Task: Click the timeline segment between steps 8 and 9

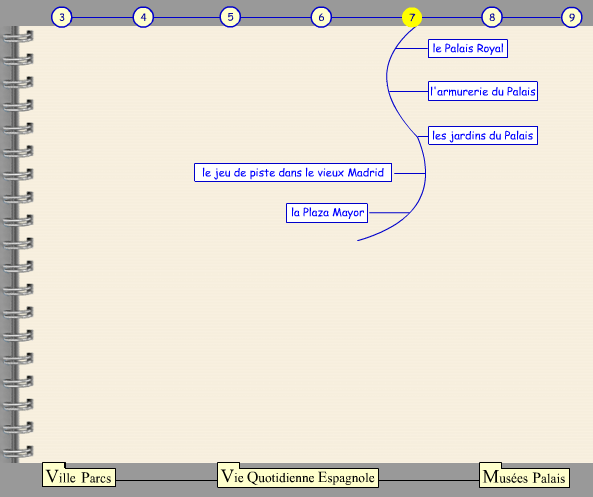Action: tap(531, 17)
